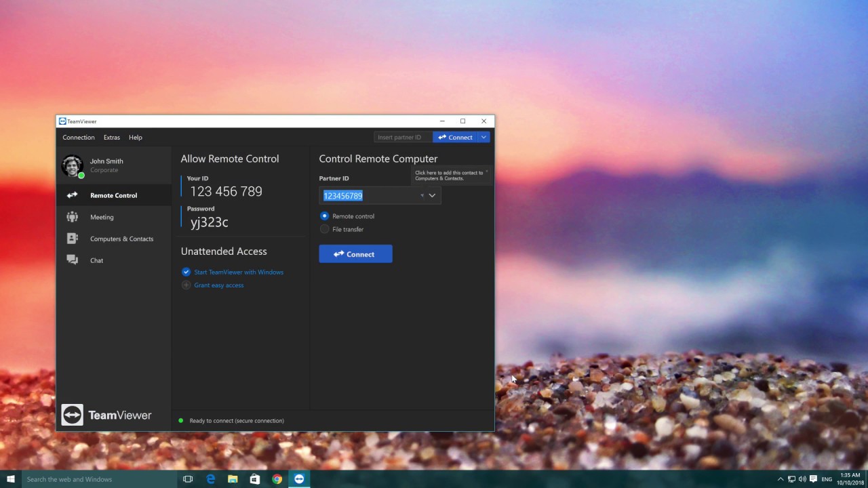The height and width of the screenshot is (488, 868).
Task: Open the Meeting sidebar section
Action: (x=113, y=217)
